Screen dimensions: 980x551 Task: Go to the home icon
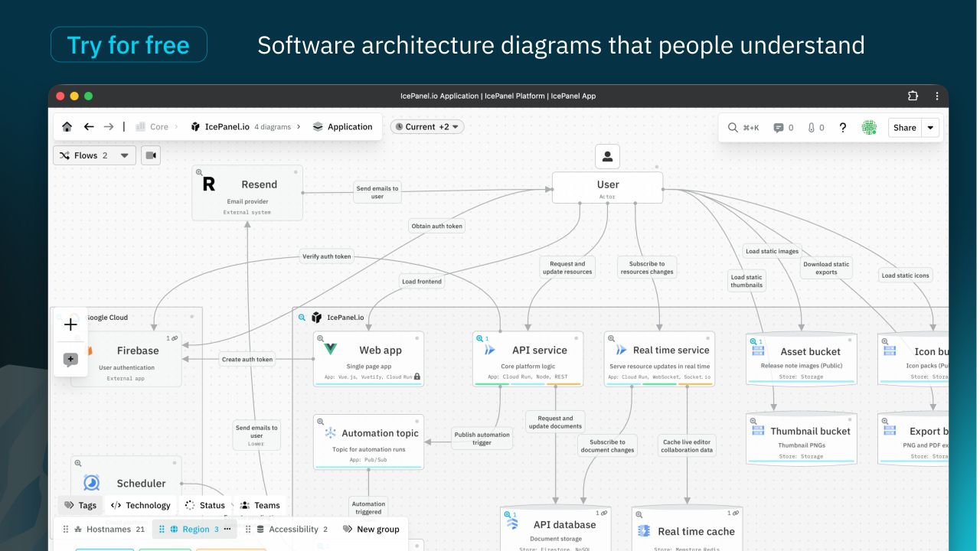click(x=67, y=127)
